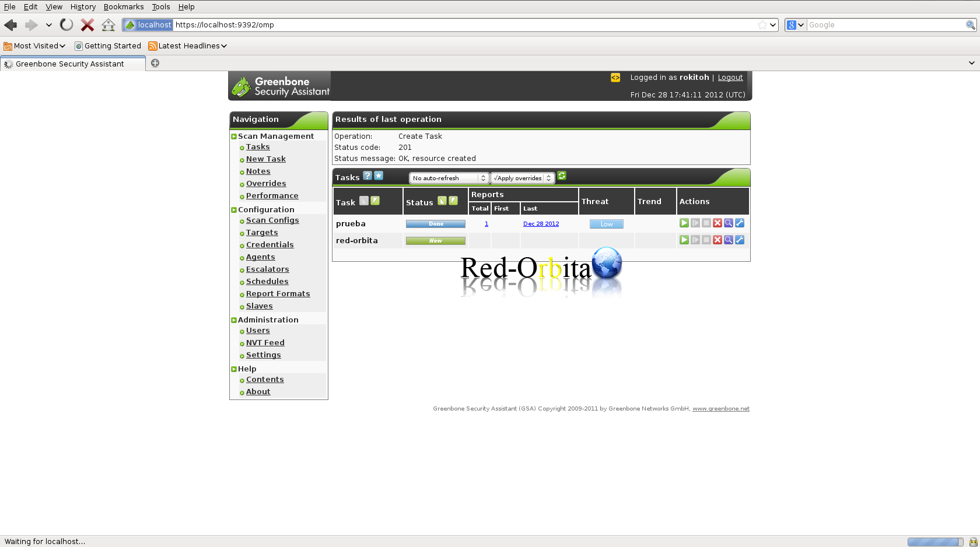980x547 pixels.
Task: Click the Logout link
Action: pyautogui.click(x=730, y=77)
